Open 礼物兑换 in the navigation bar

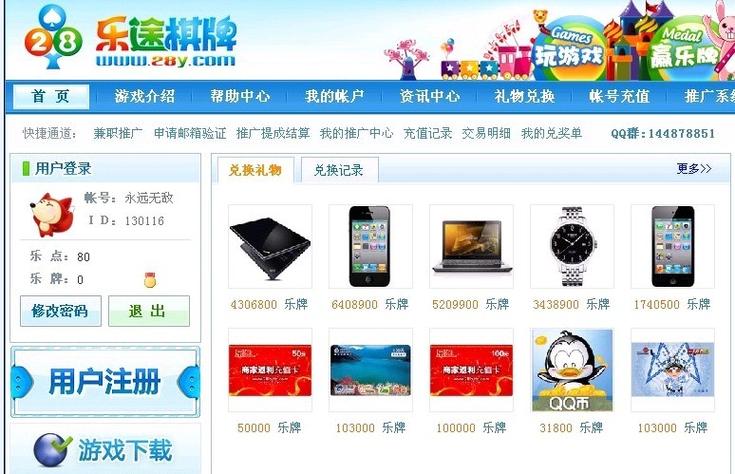[525, 96]
